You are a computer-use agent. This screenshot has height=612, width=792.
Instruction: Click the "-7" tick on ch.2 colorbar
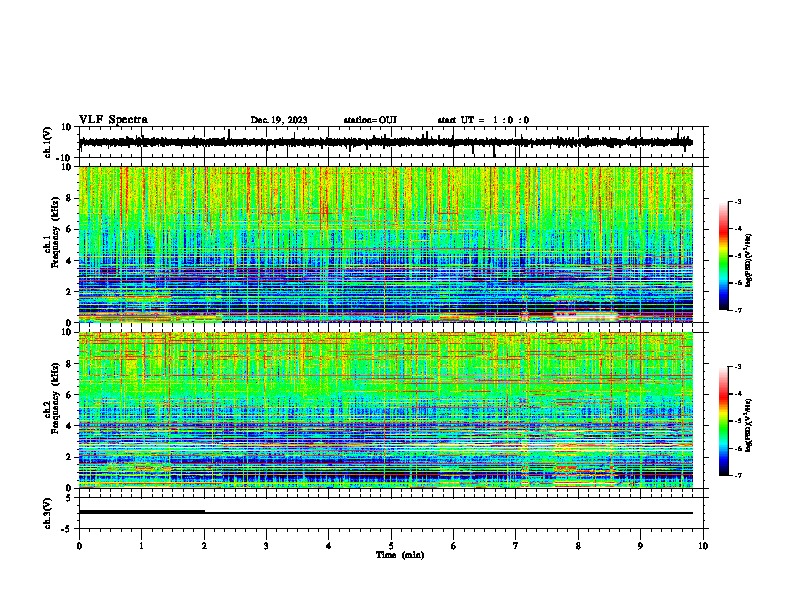tap(738, 476)
